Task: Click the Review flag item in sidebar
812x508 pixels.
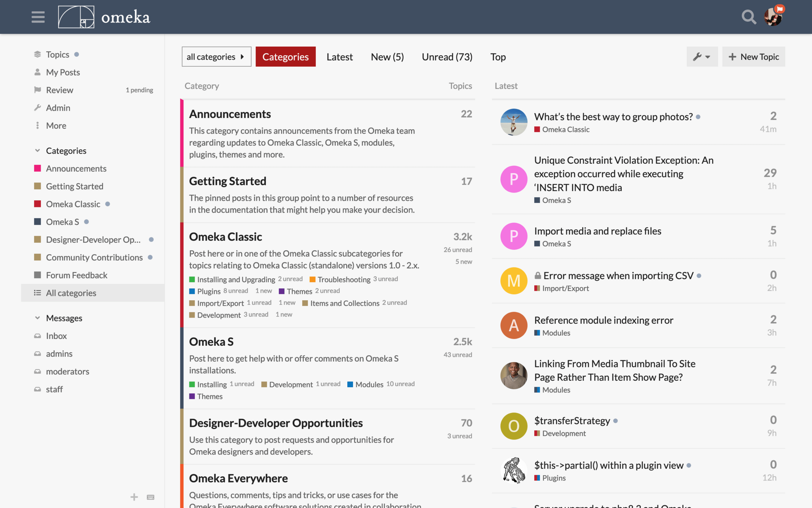Action: click(x=59, y=90)
